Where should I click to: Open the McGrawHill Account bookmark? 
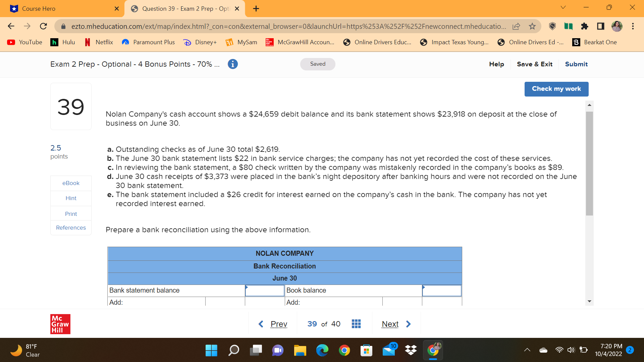point(300,42)
